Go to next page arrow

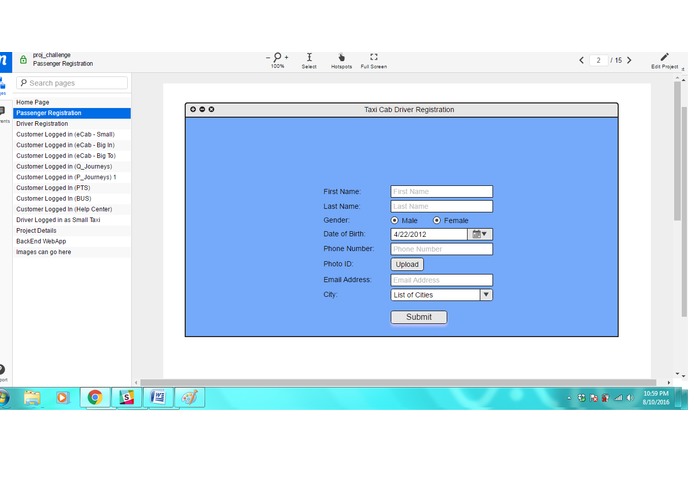629,60
